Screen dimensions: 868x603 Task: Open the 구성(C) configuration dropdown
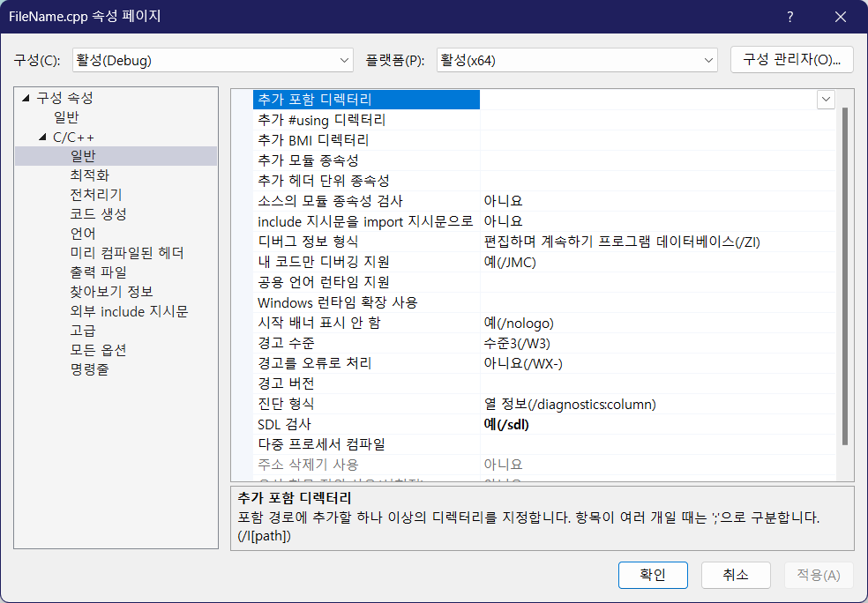pos(213,60)
